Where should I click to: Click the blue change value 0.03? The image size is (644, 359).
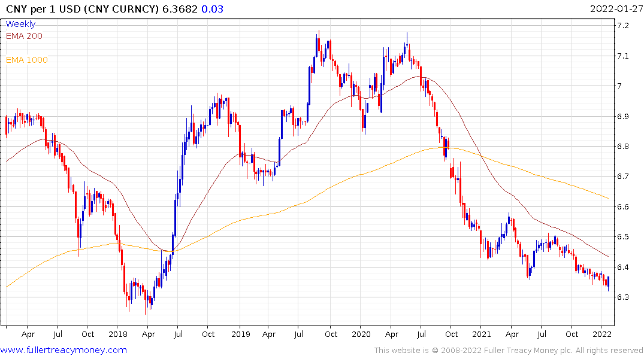pos(212,9)
